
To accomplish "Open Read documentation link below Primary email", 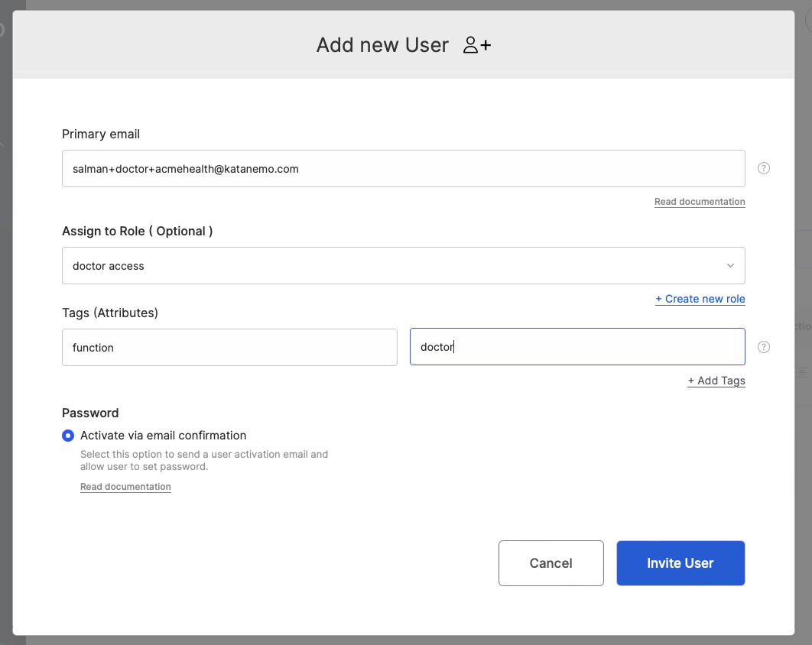I will click(699, 202).
